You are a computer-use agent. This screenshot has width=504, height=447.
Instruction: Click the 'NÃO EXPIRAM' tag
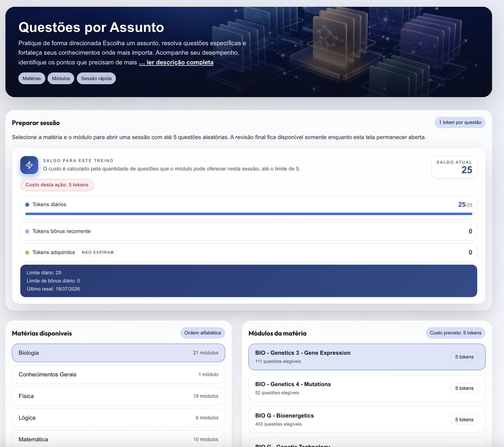tap(98, 252)
